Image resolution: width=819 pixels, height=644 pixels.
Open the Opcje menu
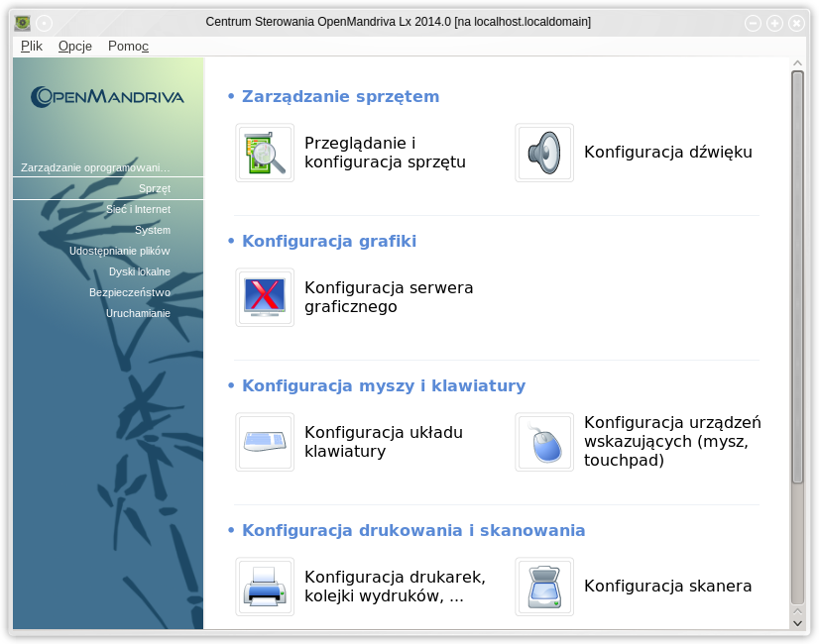[x=75, y=46]
